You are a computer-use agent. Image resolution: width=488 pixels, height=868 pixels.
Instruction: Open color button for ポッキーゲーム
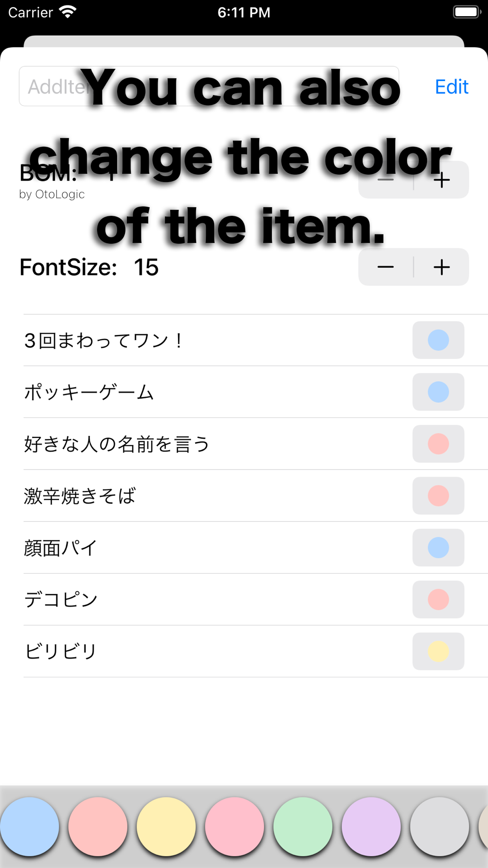point(438,392)
